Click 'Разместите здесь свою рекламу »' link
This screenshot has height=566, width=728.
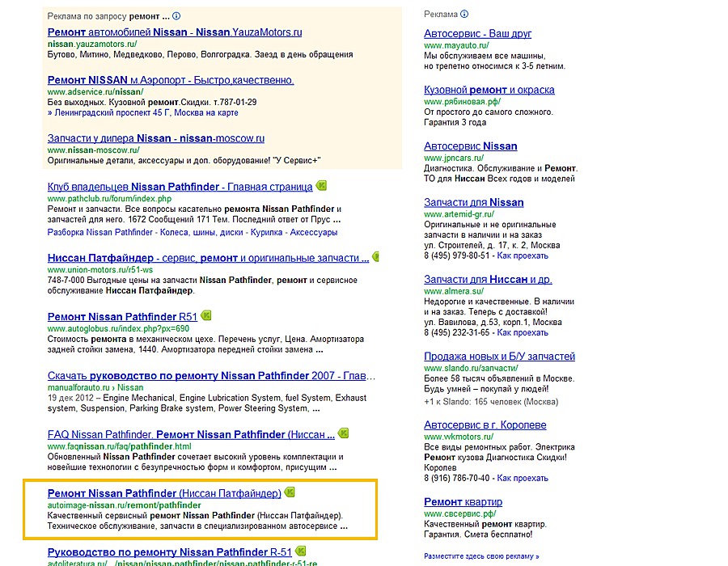coord(481,556)
